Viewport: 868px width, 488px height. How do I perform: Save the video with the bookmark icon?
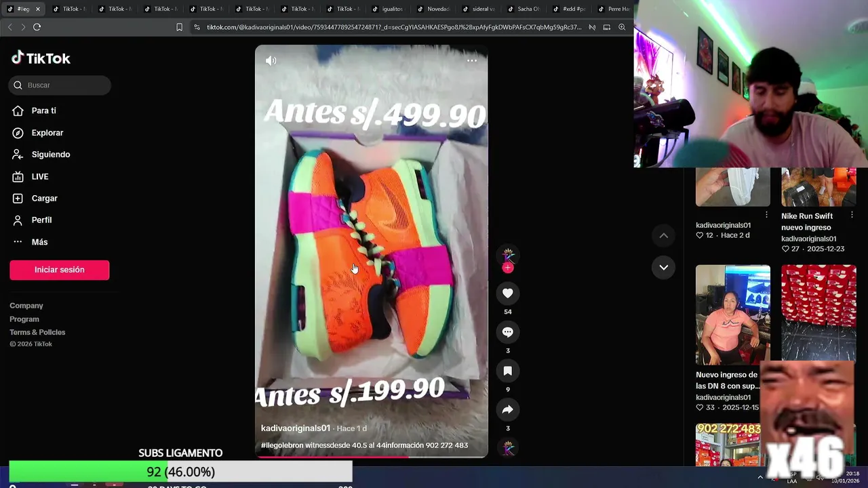(508, 371)
